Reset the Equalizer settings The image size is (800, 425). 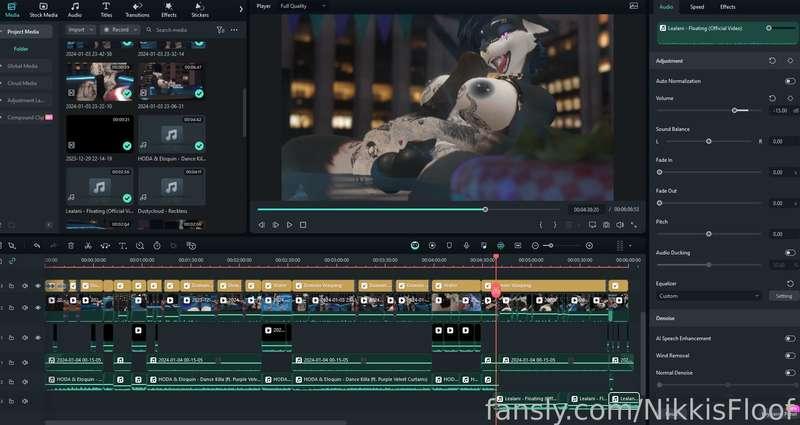point(790,284)
